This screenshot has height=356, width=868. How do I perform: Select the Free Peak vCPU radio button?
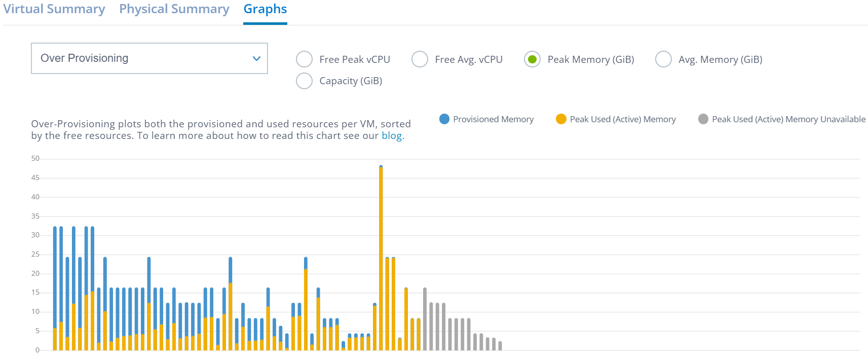(304, 59)
